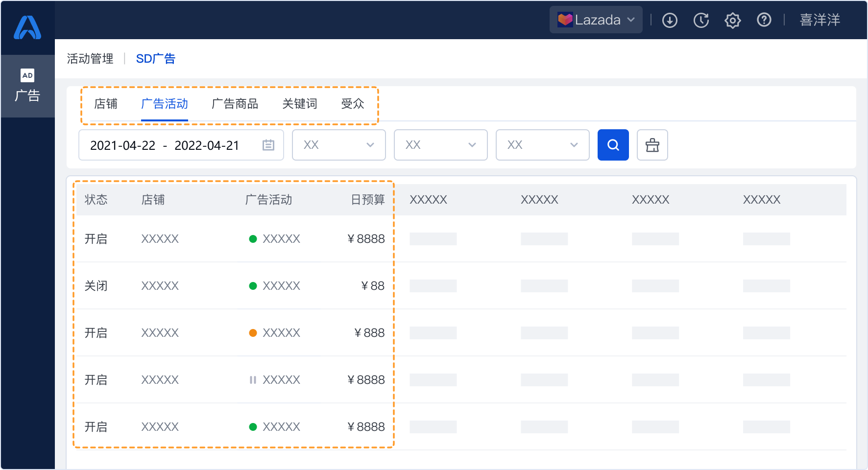Screen dimensions: 868x470
Task: Go to 活动管理 breadcrumb
Action: [90, 59]
